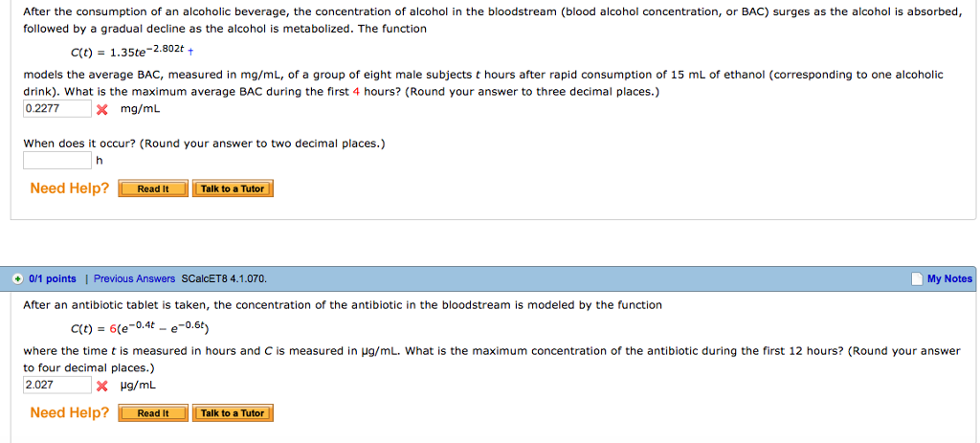Click the Need Help? label in the antibiotic question
Viewport: 980px width, 443px height.
coord(70,413)
